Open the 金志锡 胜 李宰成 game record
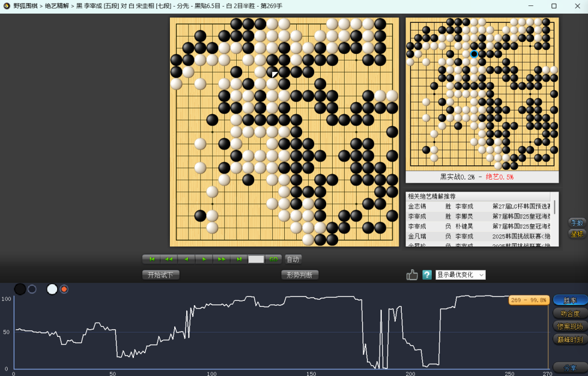 [479, 207]
